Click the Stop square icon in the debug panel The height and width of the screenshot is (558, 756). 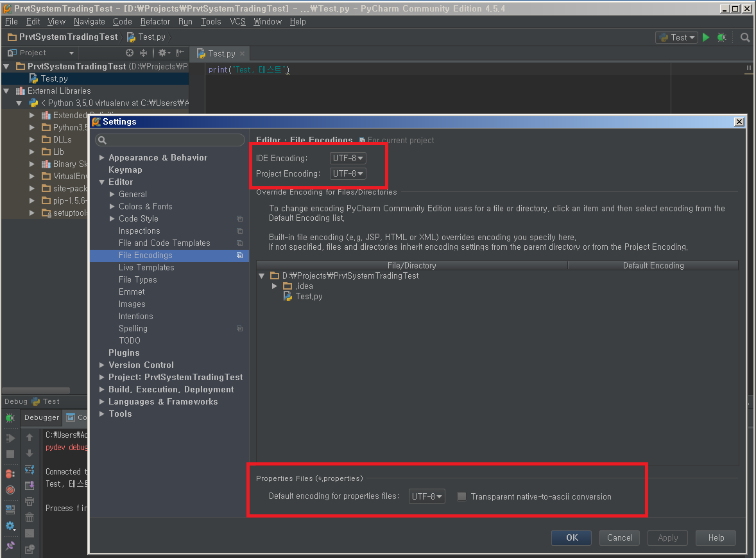[10, 454]
